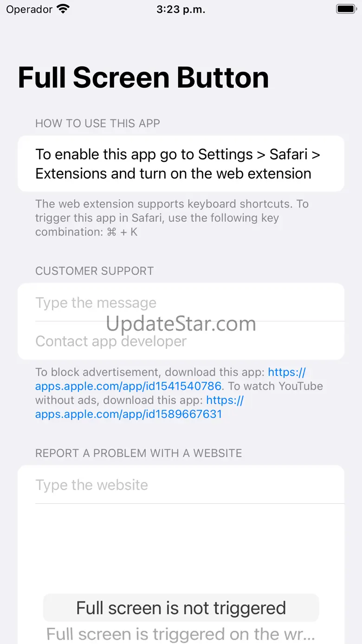Tap the Wi-Fi signal icon in status bar

click(63, 8)
